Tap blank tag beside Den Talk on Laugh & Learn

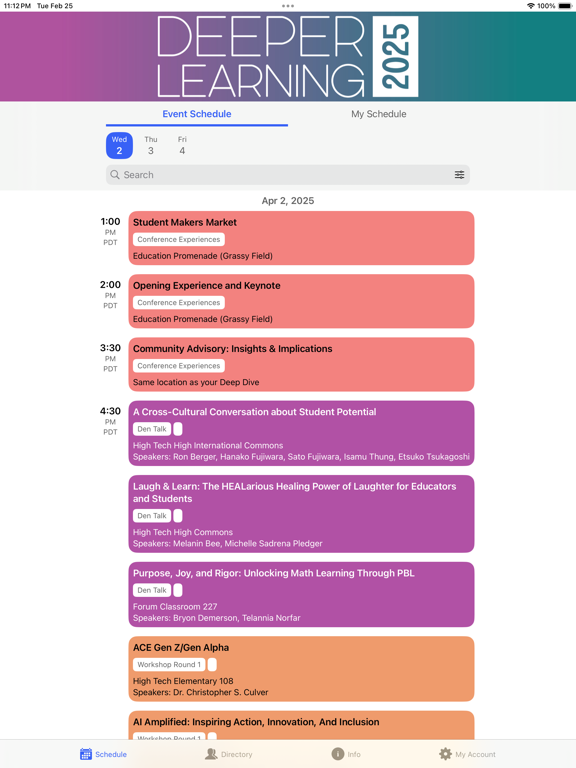(x=178, y=516)
